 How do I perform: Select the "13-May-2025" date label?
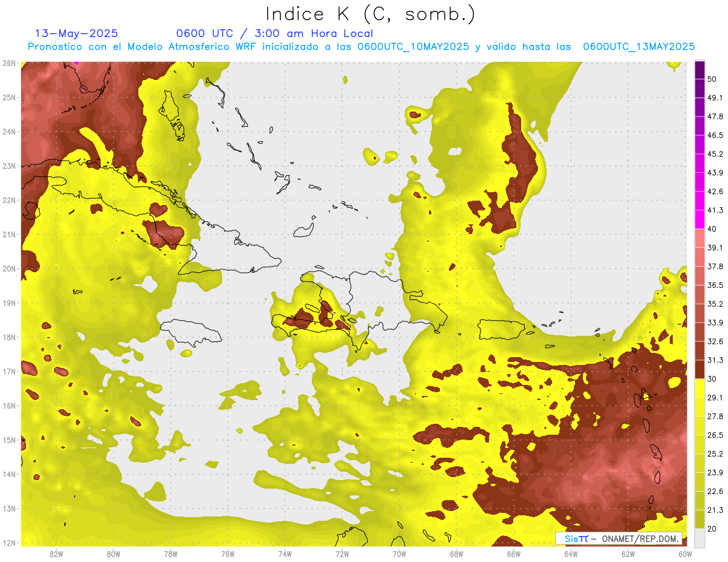(76, 33)
